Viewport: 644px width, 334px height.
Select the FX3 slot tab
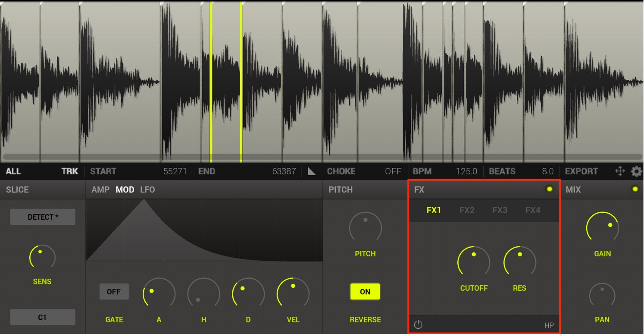click(x=500, y=210)
